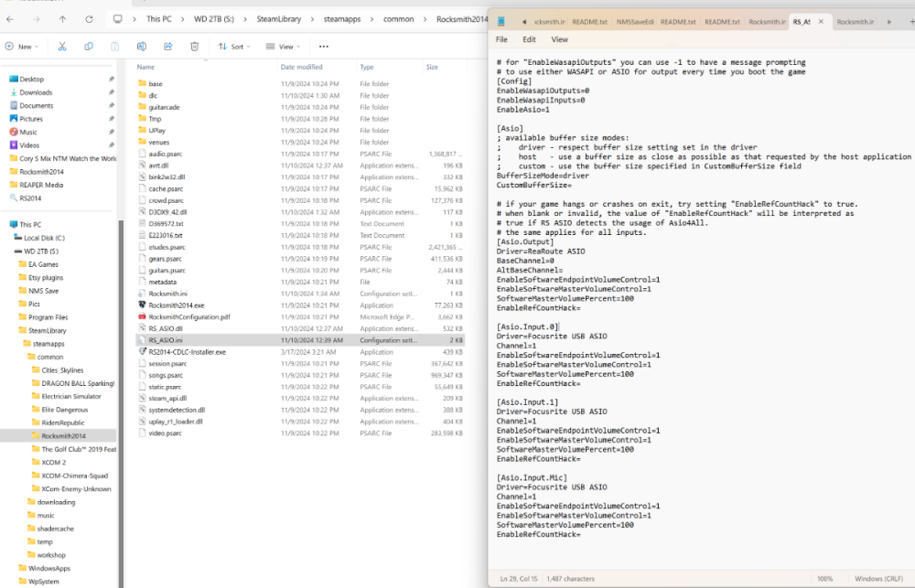The height and width of the screenshot is (588, 915).
Task: Click the Rename icon in Explorer toolbar
Action: (142, 47)
